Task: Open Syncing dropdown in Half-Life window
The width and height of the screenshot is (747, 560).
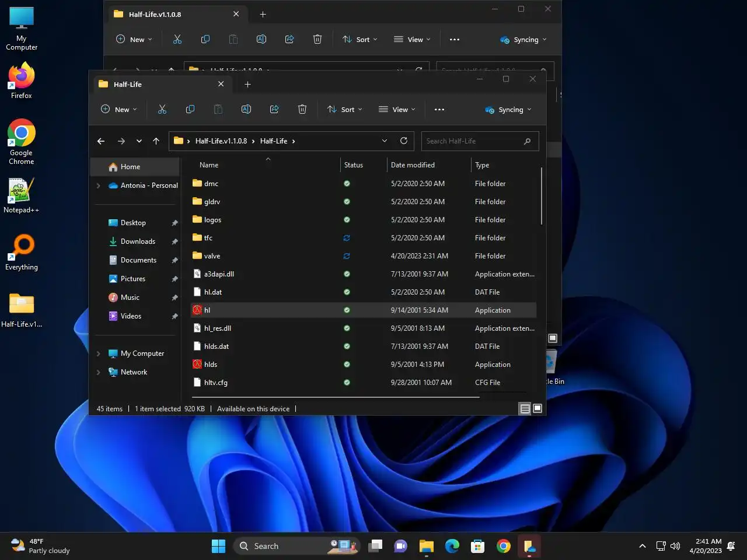Action: [x=508, y=109]
